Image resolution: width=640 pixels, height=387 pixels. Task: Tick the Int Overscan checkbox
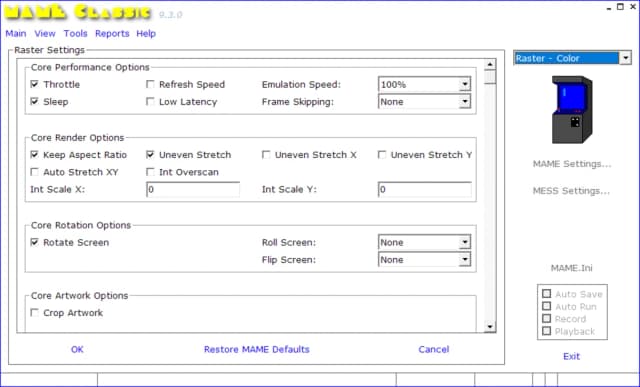pos(150,172)
